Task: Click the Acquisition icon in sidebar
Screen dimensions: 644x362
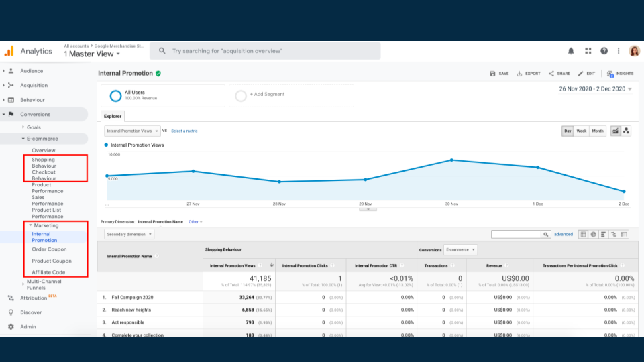Action: pyautogui.click(x=11, y=85)
